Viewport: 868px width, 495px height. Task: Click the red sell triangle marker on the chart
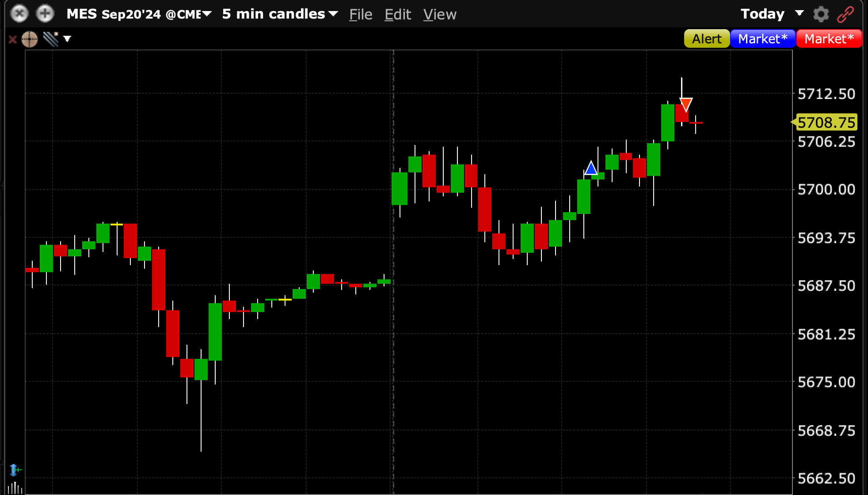point(686,105)
